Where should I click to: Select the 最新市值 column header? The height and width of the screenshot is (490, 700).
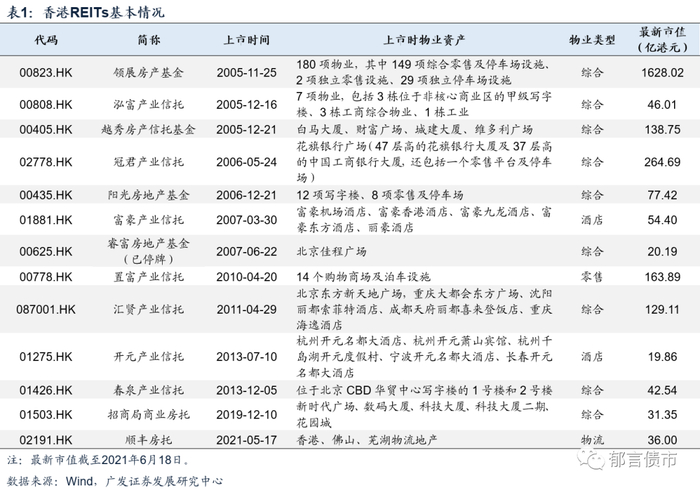click(662, 39)
